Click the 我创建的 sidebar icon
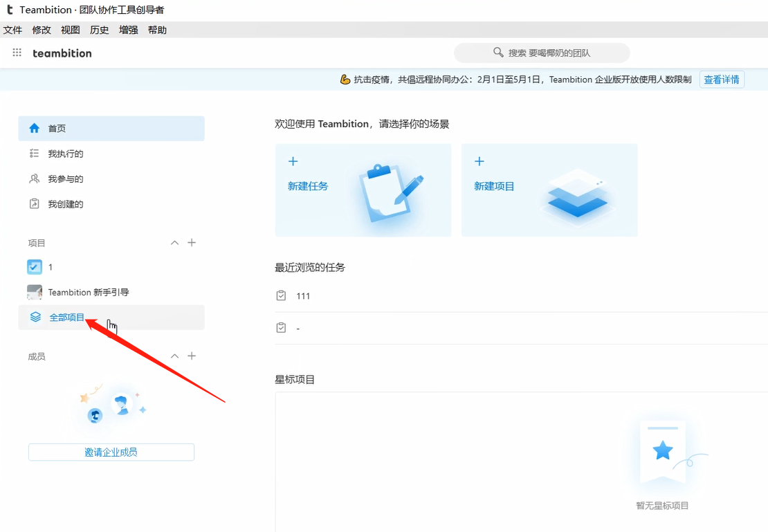This screenshot has width=768, height=532. click(33, 203)
